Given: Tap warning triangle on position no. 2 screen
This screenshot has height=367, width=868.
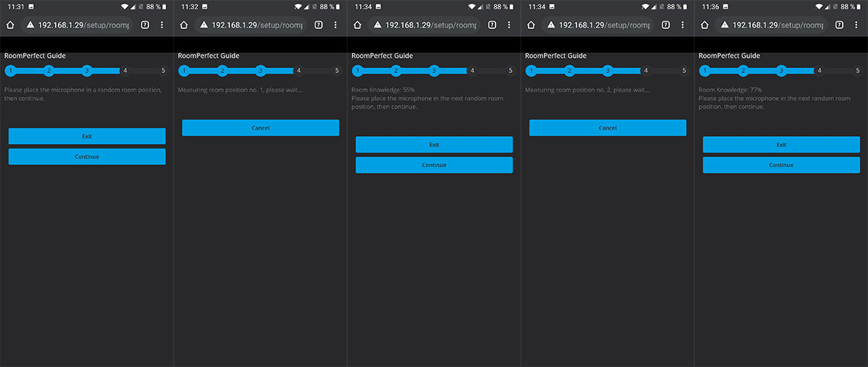Looking at the screenshot, I should [551, 25].
